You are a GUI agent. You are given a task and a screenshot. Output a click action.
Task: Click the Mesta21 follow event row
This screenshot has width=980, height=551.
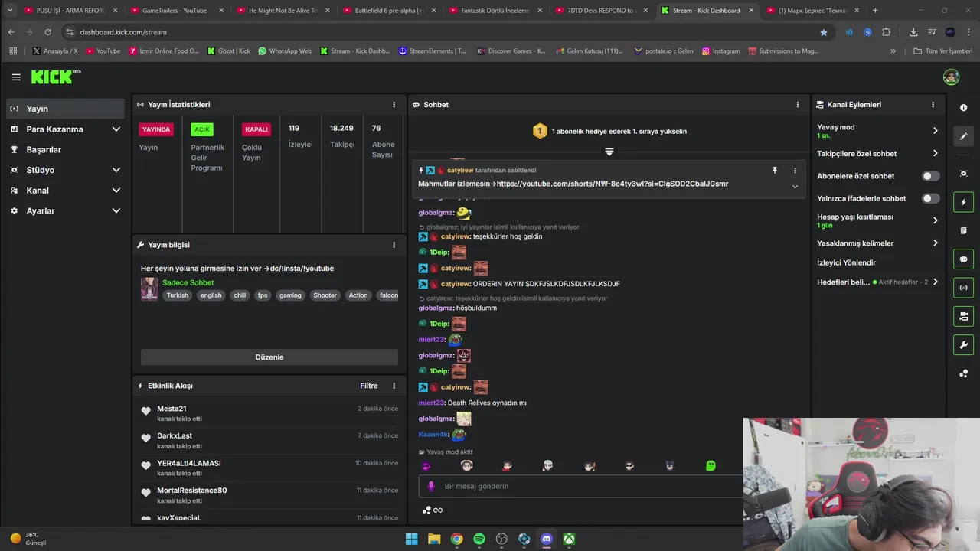click(x=269, y=413)
